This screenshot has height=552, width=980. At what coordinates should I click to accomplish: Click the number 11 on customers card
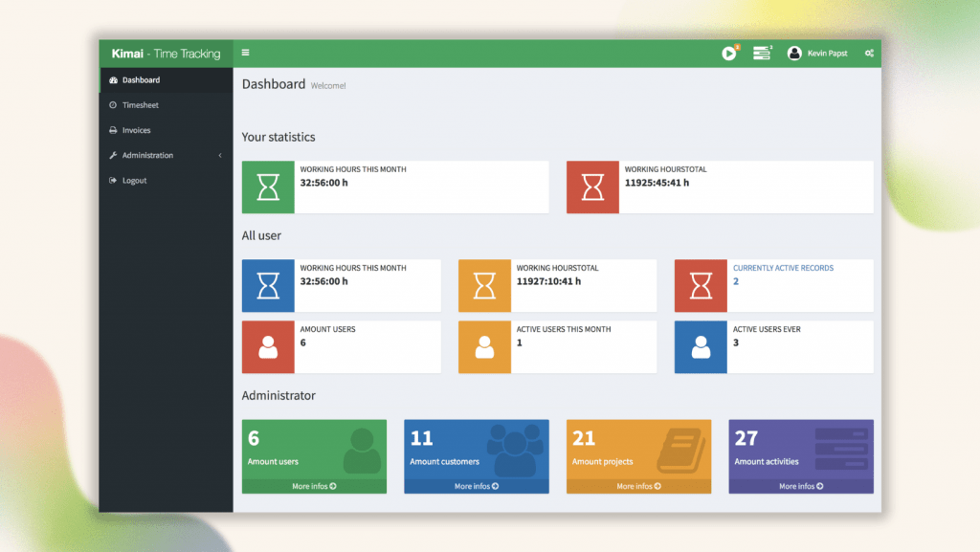421,438
